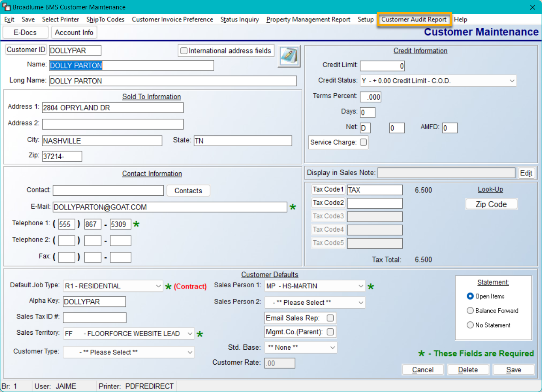
Task: Click the Name input field
Action: (x=131, y=65)
